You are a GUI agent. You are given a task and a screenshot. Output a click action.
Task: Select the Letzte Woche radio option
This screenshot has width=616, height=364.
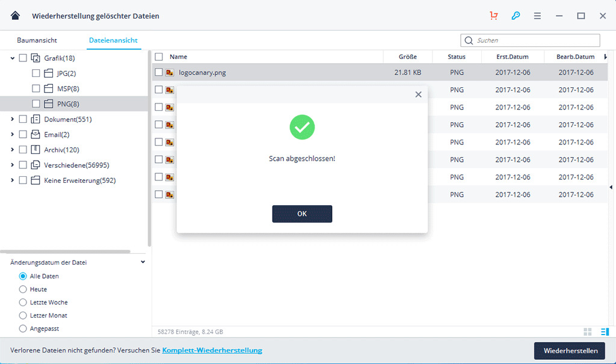[23, 303]
